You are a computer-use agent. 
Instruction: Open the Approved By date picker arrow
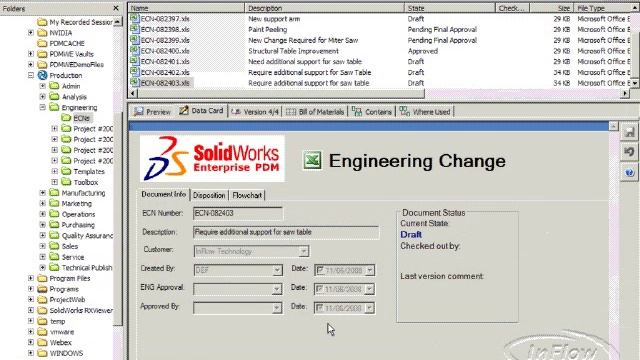pos(369,308)
